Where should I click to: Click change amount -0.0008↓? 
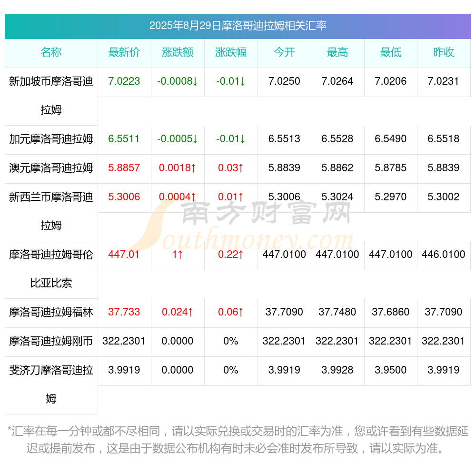[x=178, y=81]
